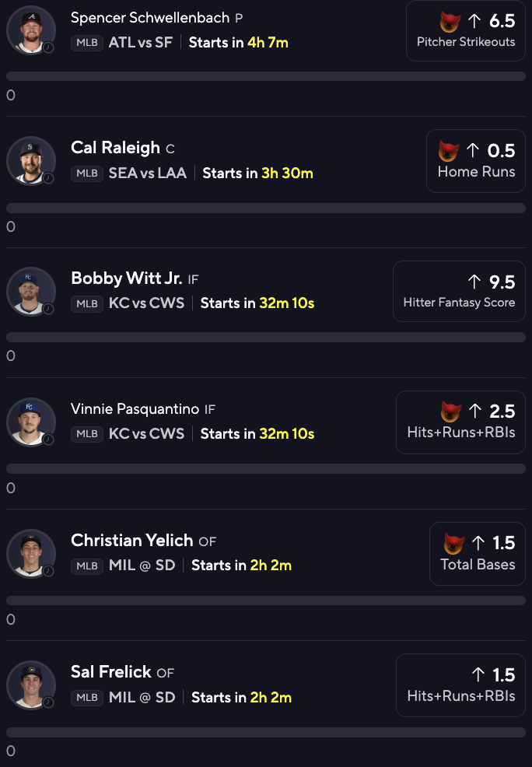Image resolution: width=532 pixels, height=767 pixels.
Task: Click the MLB badge in Spencer Schwellenbach's row
Action: click(x=86, y=43)
